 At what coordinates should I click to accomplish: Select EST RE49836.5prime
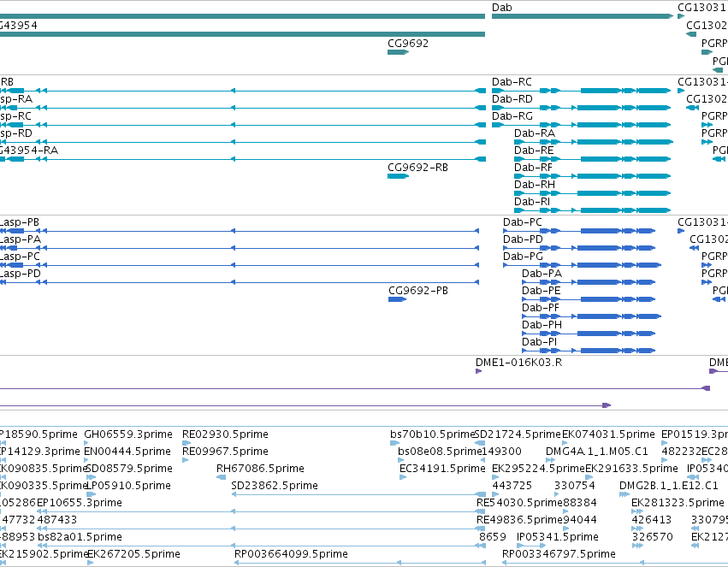pos(519,520)
